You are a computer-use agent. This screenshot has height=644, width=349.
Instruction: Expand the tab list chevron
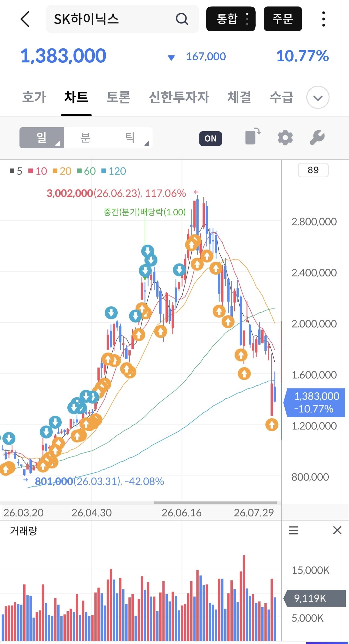[x=318, y=97]
